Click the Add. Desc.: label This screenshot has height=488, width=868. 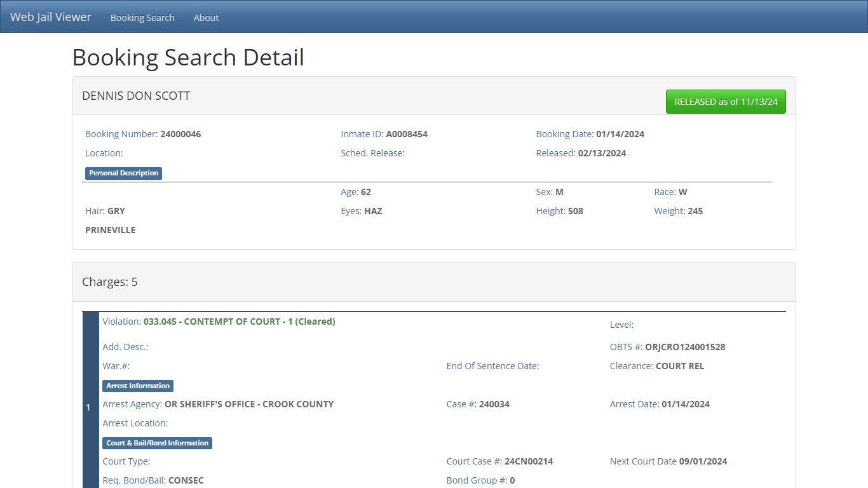(x=125, y=347)
